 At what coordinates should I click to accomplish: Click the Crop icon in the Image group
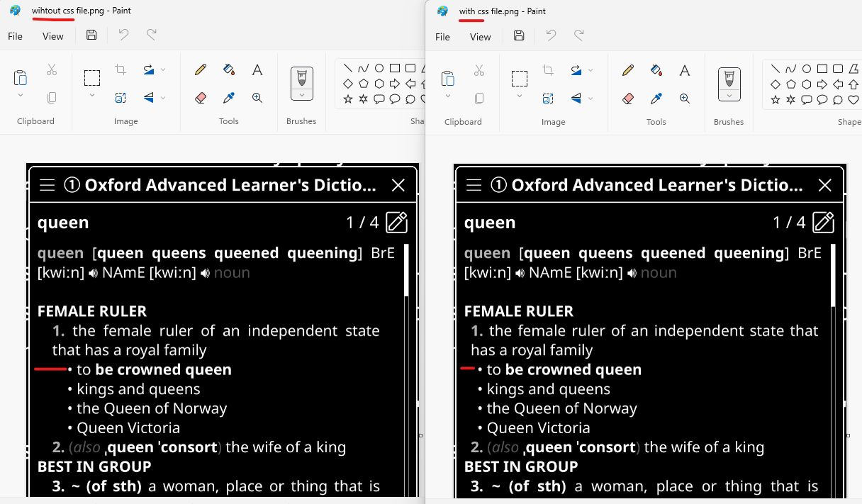pos(121,69)
